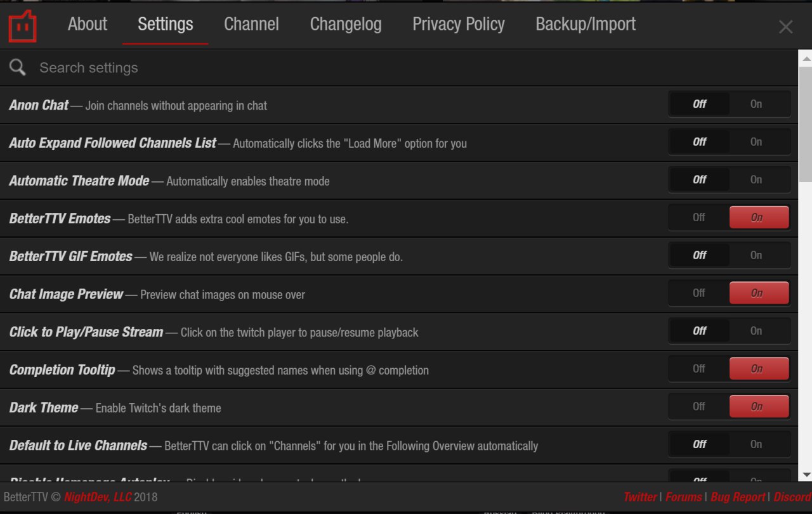The image size is (812, 514).
Task: Select Off for Automatic Theatre Mode
Action: click(700, 179)
